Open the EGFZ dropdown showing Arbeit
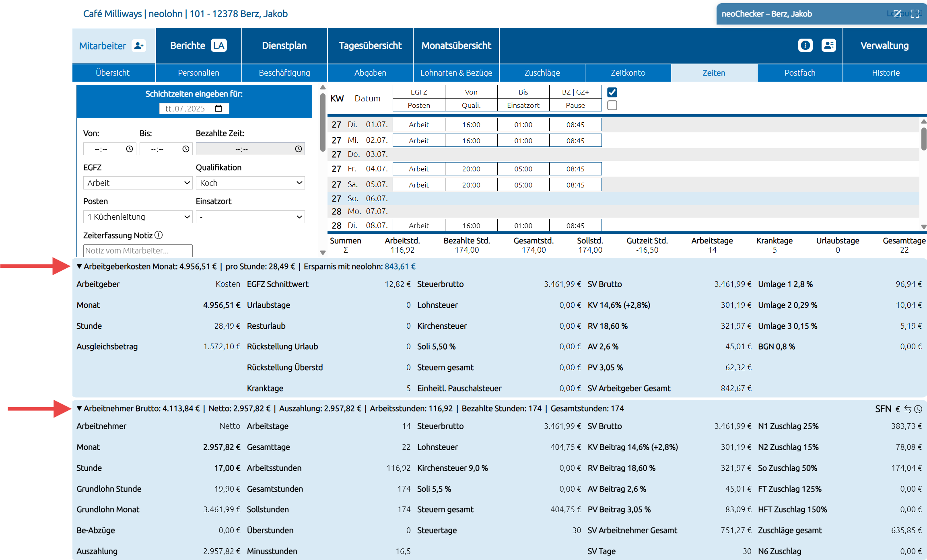The height and width of the screenshot is (560, 927). coord(138,183)
